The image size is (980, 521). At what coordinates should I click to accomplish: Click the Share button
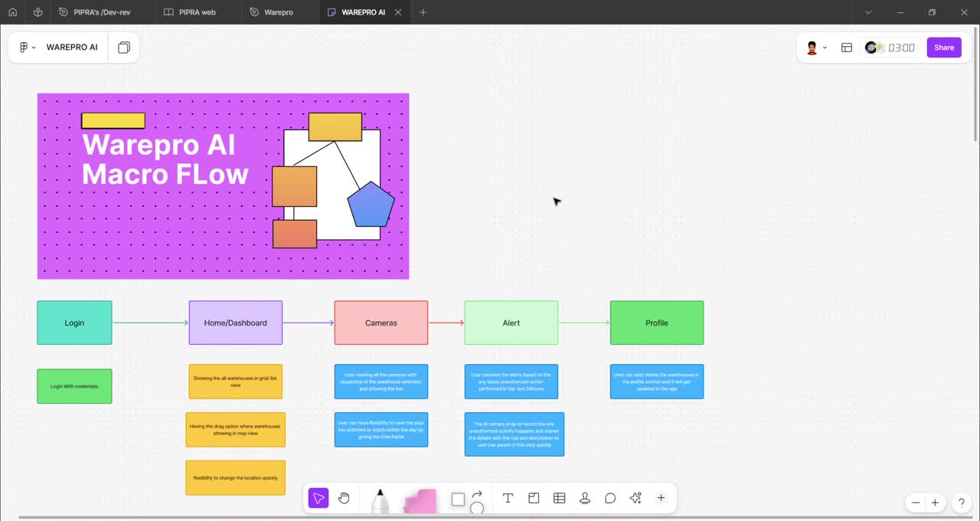(x=944, y=48)
